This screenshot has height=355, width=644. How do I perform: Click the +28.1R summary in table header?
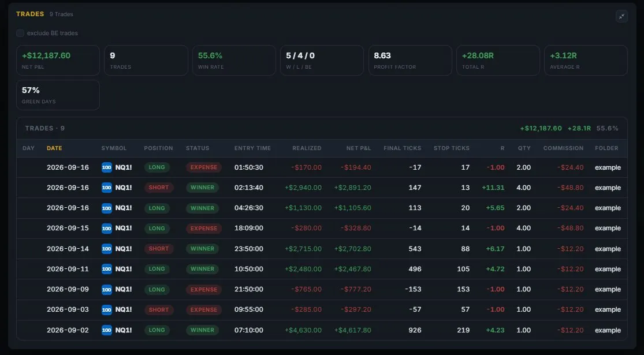click(579, 129)
